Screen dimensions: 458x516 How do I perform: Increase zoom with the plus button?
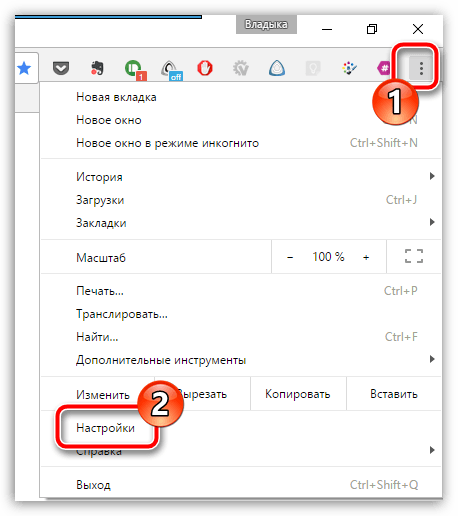[x=366, y=257]
